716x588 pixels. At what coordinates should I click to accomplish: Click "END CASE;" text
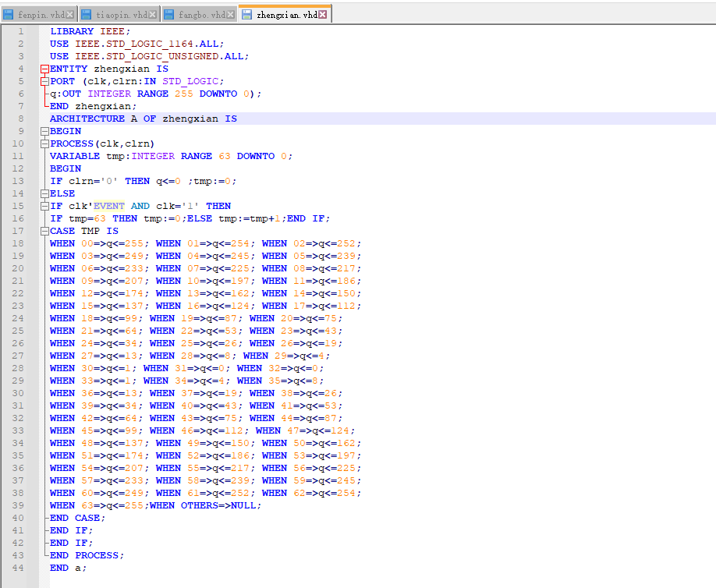78,518
